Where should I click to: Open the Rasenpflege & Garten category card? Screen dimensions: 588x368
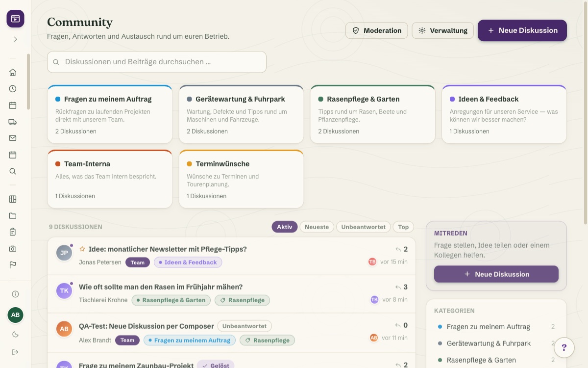pyautogui.click(x=373, y=114)
